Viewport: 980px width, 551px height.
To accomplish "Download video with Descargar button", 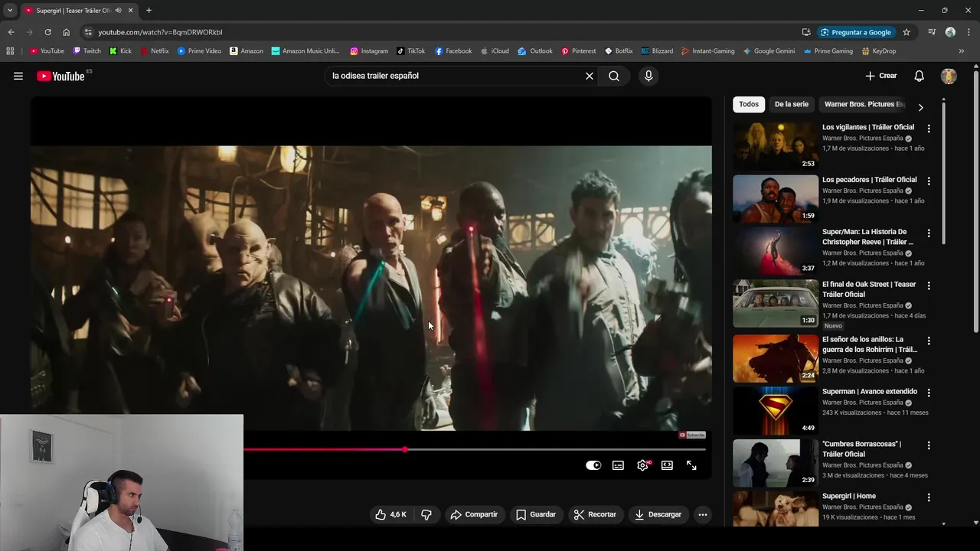I will coord(658,514).
